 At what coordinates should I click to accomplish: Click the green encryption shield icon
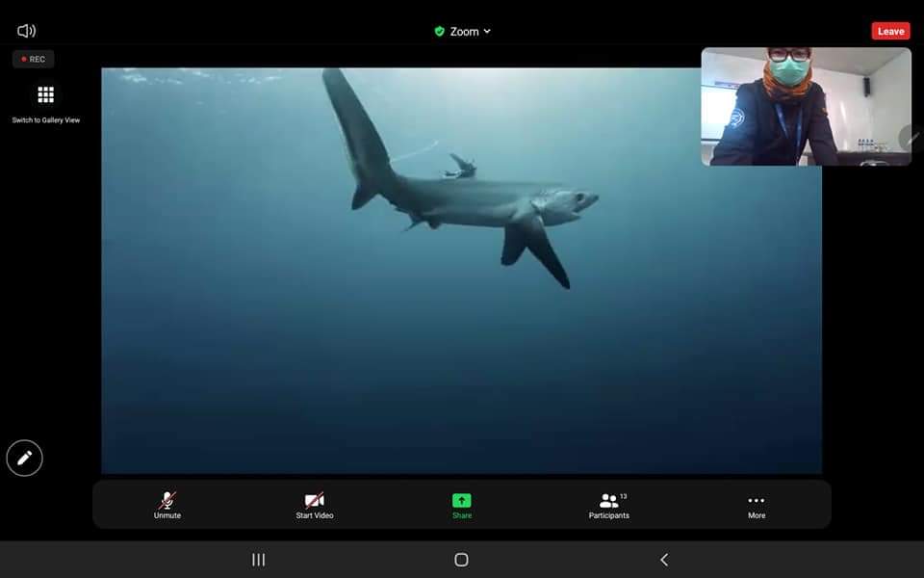440,31
